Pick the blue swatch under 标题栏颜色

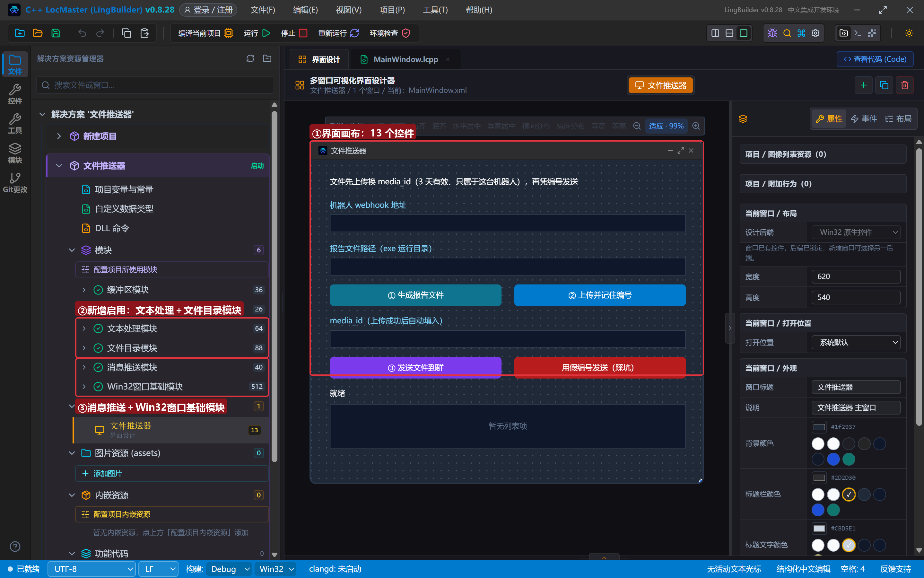(x=818, y=510)
